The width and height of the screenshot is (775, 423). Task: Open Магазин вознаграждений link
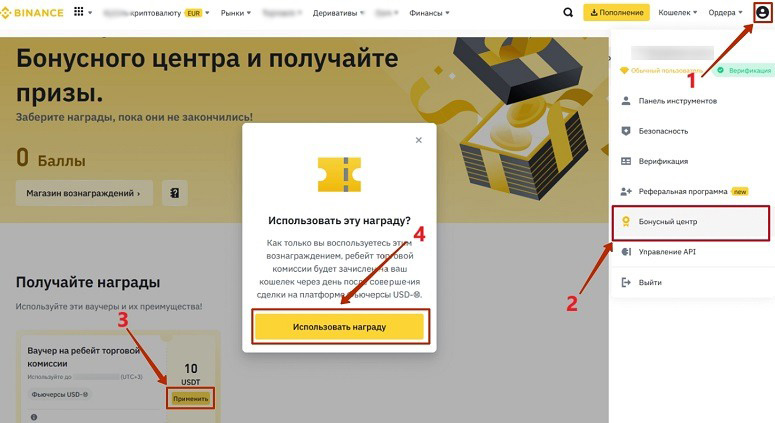[x=84, y=193]
